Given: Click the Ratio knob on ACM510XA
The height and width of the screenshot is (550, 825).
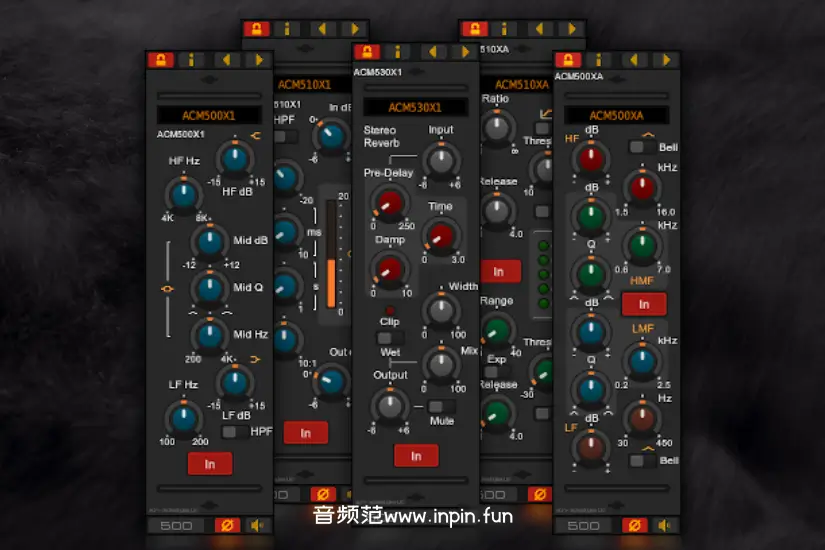Looking at the screenshot, I should coord(497,127).
